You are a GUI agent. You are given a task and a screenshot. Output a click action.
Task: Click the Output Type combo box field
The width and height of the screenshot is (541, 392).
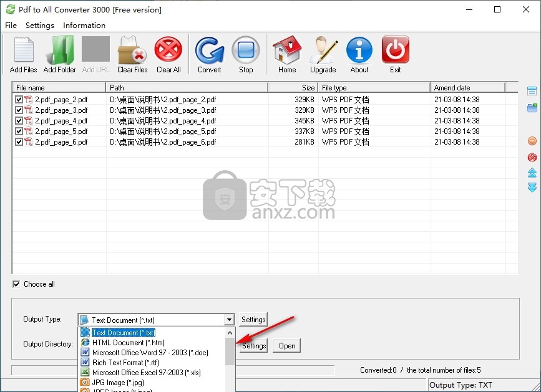pos(156,320)
